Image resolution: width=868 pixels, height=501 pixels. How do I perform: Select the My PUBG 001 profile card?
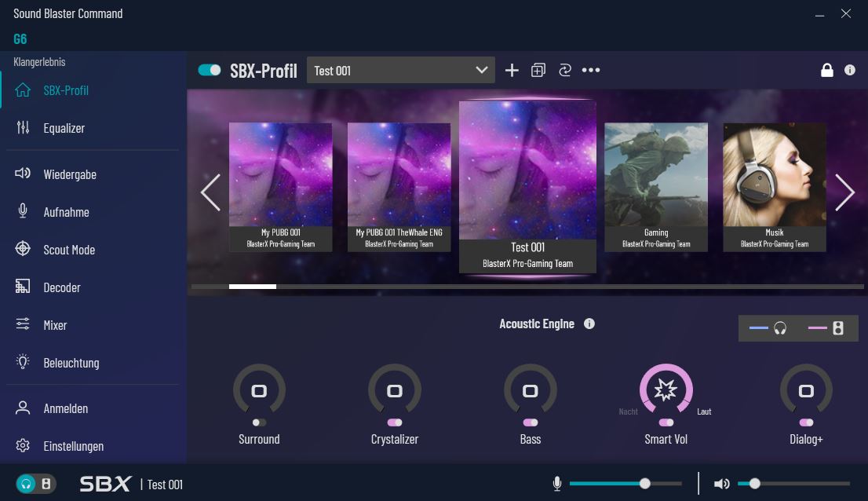(281, 187)
